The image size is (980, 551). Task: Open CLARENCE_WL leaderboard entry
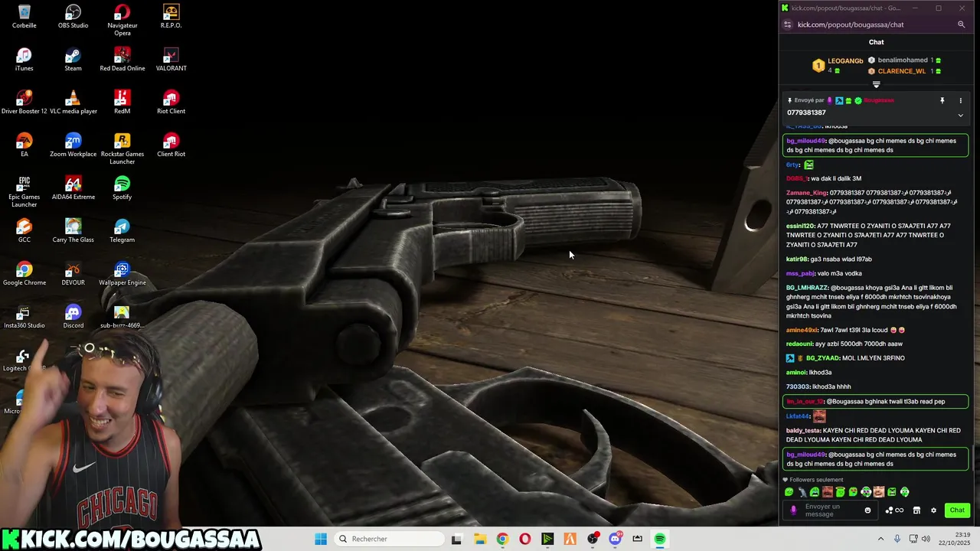pyautogui.click(x=903, y=71)
